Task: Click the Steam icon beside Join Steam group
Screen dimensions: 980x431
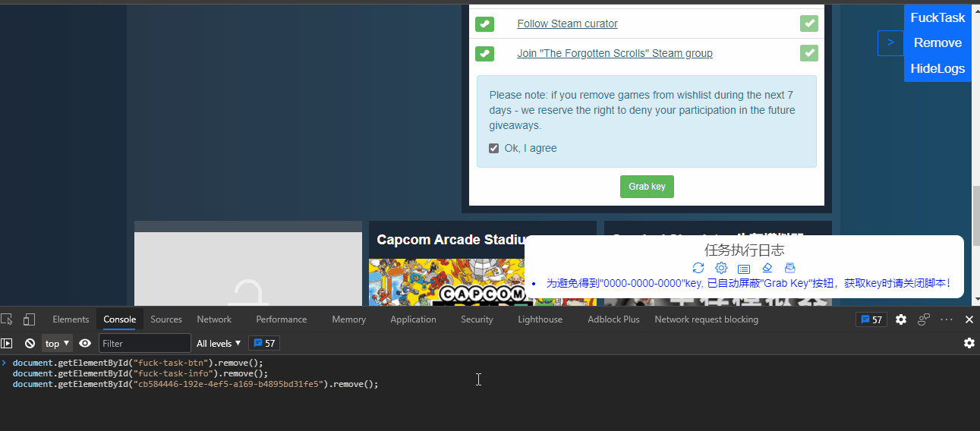Action: 484,54
